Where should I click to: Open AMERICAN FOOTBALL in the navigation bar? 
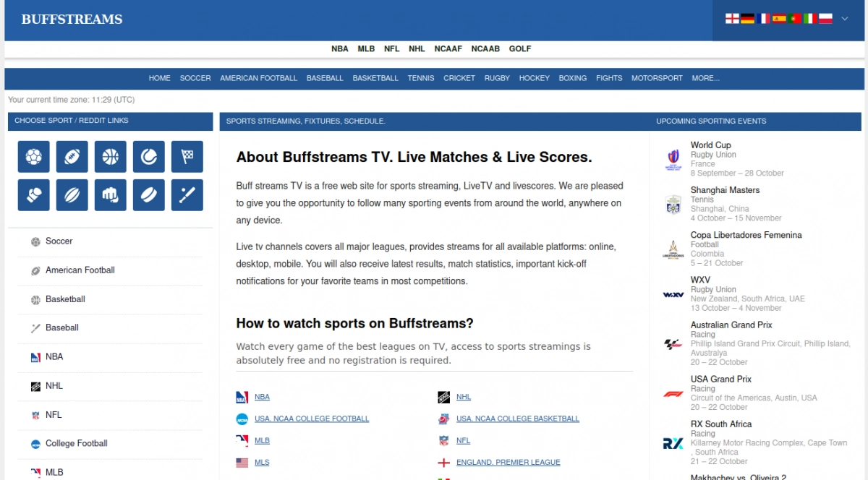259,78
